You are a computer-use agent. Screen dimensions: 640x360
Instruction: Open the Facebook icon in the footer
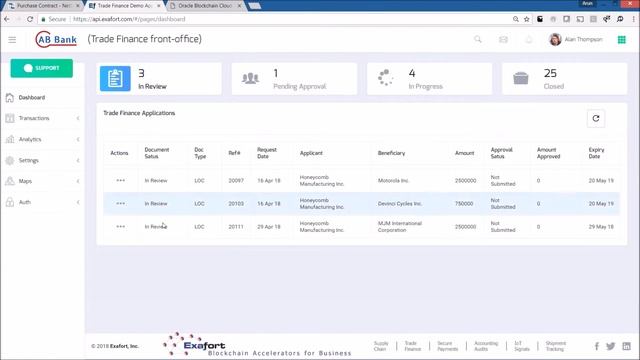(596, 346)
